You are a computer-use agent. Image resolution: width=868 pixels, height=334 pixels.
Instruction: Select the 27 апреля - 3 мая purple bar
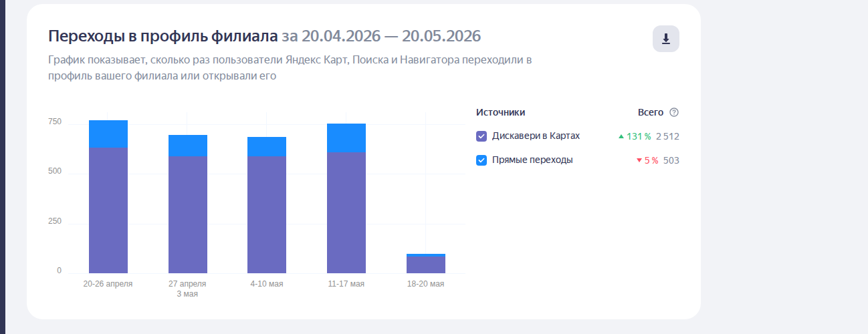point(188,214)
